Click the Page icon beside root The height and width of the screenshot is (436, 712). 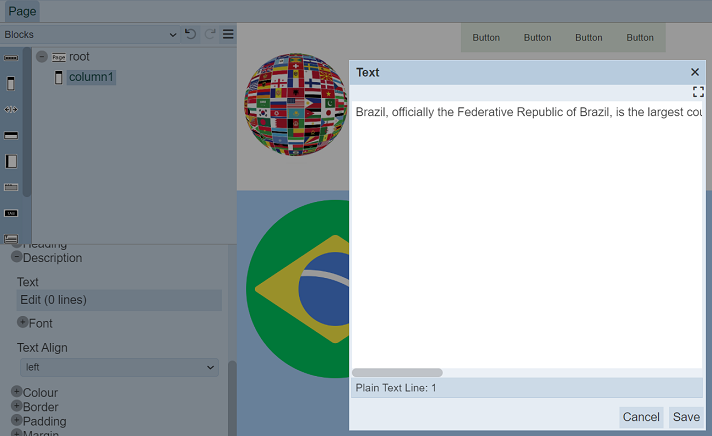(x=58, y=57)
